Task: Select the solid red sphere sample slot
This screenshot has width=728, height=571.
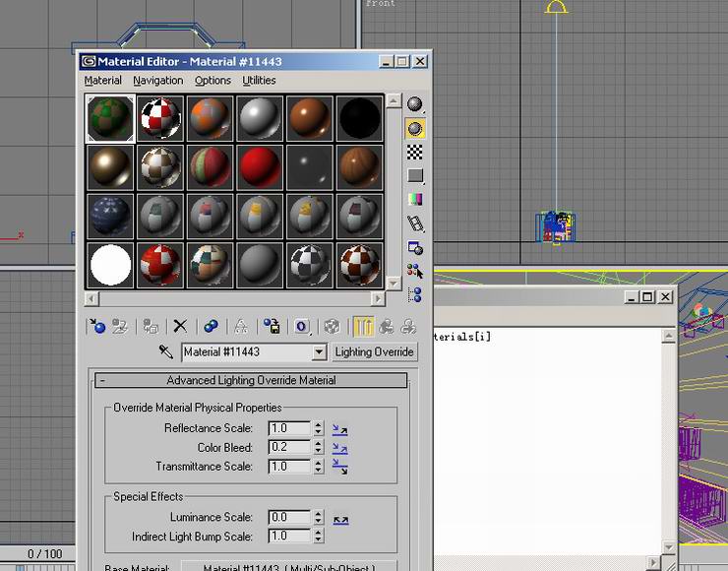Action: point(260,166)
